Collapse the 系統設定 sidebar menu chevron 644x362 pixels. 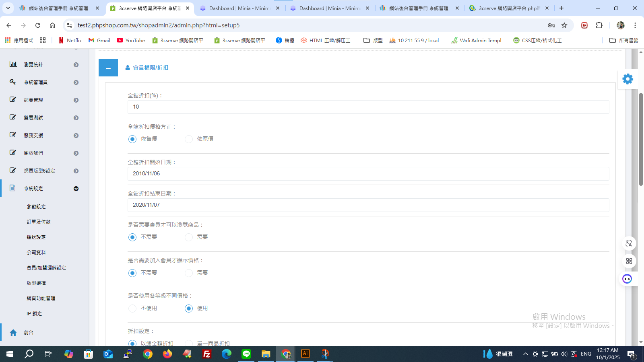pyautogui.click(x=76, y=189)
